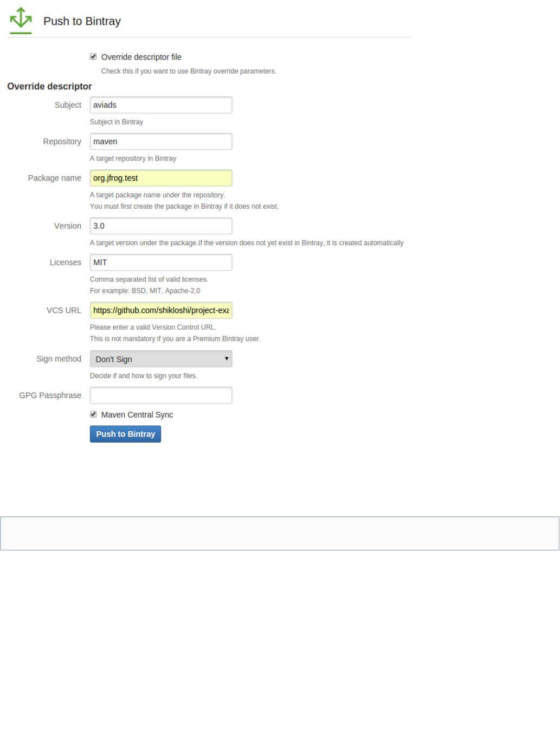Click the Override descriptor file label
Screen dimensions: 560x755
141,57
